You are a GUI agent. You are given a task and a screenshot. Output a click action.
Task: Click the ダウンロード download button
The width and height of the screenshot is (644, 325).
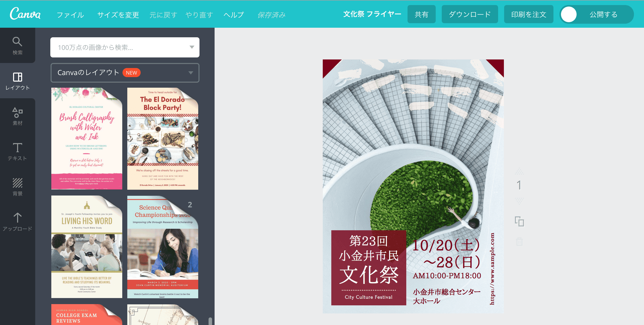[x=470, y=14]
